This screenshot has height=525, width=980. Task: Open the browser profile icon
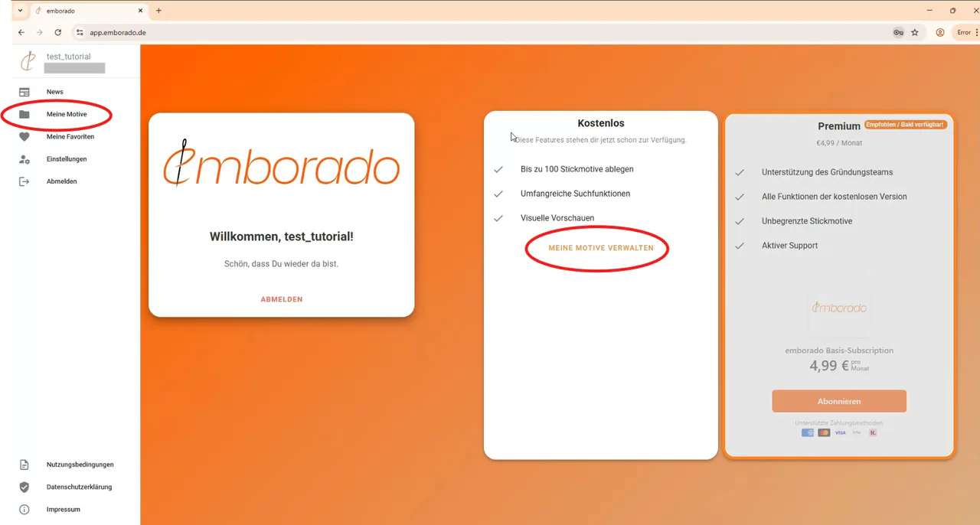939,33
